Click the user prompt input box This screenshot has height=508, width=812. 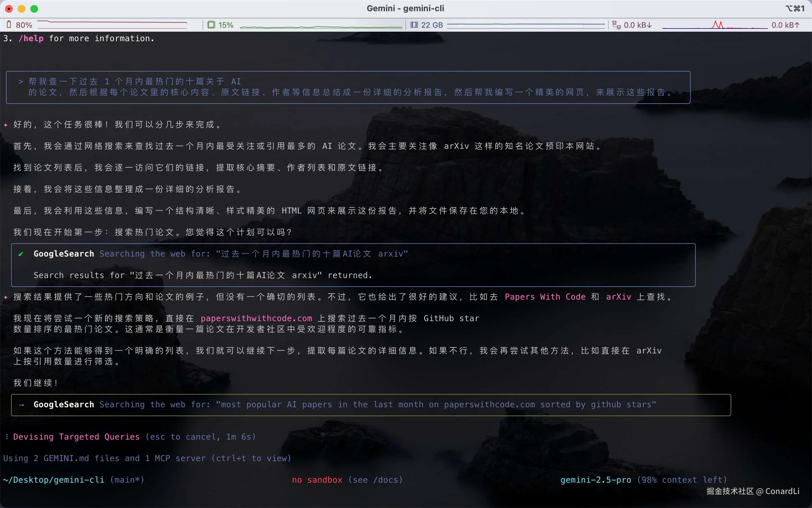348,87
